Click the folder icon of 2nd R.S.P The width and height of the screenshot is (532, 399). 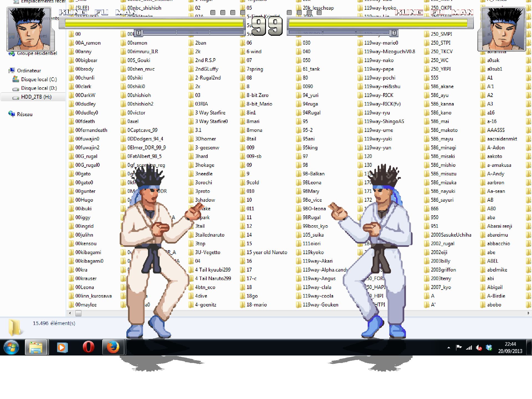tap(191, 60)
